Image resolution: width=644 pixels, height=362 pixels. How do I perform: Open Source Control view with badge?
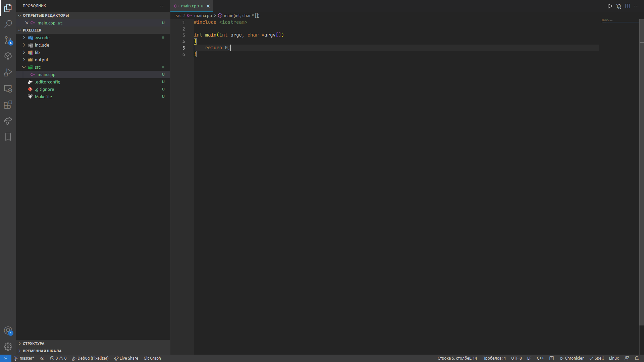tap(8, 40)
